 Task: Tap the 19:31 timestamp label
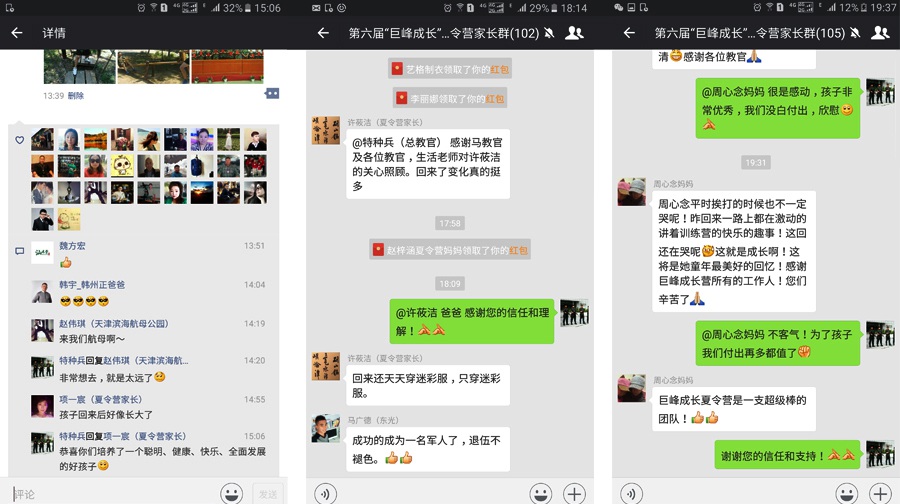click(x=756, y=163)
